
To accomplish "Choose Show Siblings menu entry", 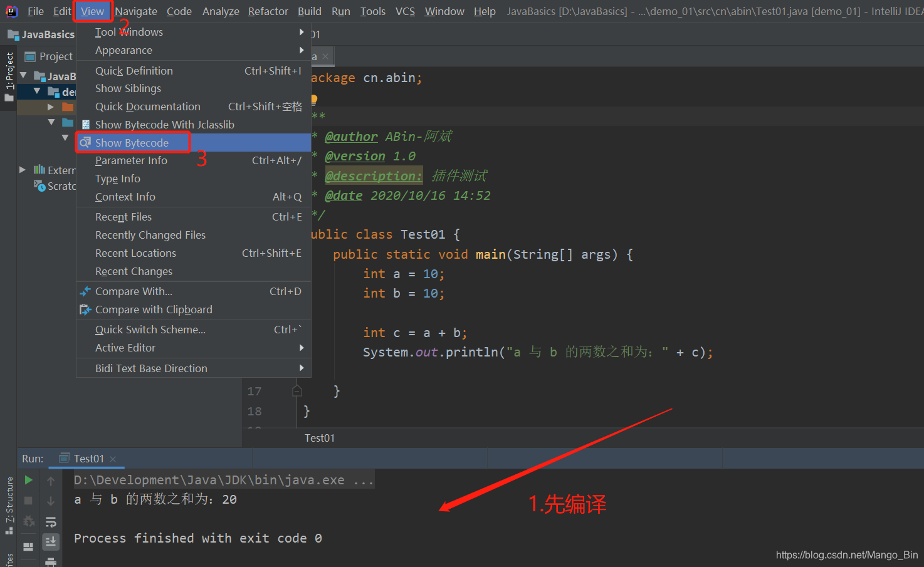I will point(194,88).
